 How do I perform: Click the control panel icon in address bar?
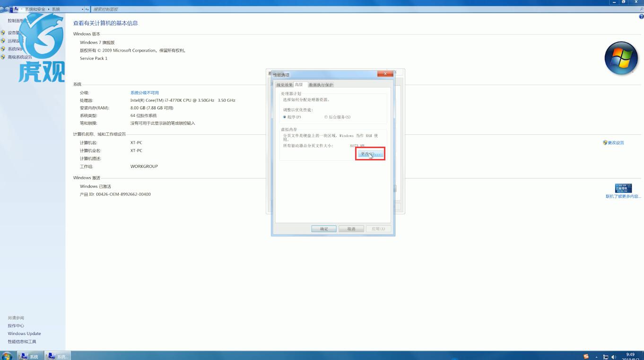point(17,9)
